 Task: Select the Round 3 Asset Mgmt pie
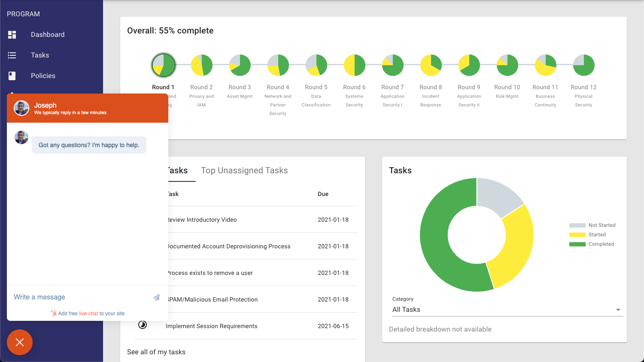[x=240, y=65]
